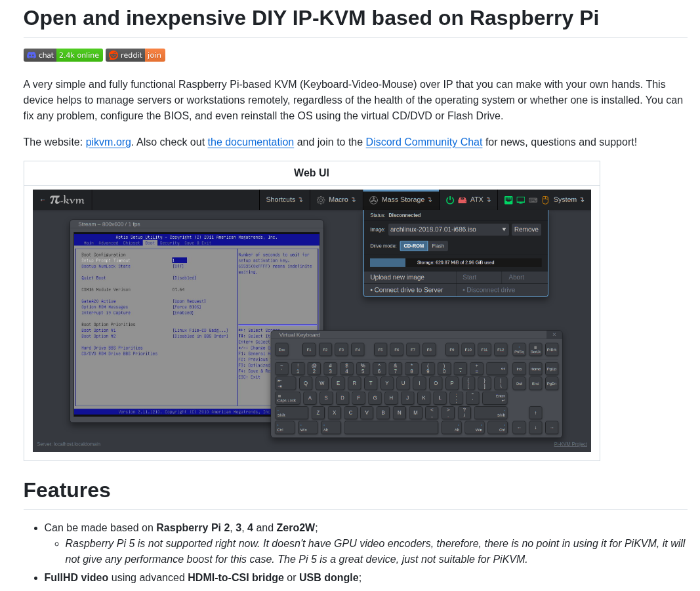The width and height of the screenshot is (700, 591).
Task: Click the up arrow key on the Virtual Keyboard
Action: [x=536, y=413]
